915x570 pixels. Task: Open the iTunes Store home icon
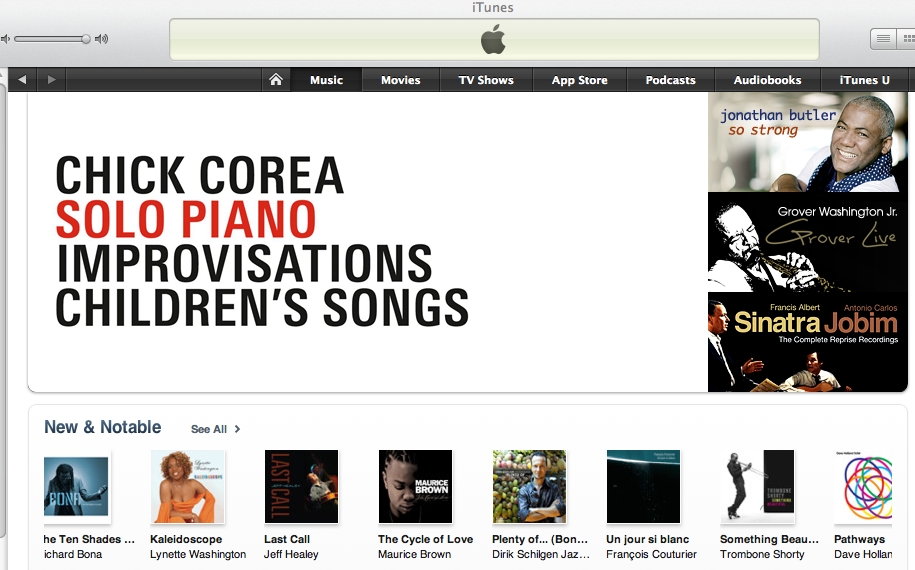(276, 79)
